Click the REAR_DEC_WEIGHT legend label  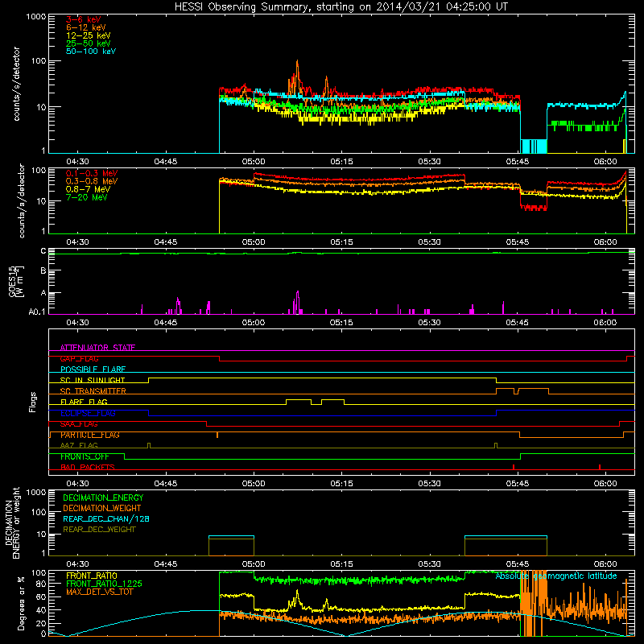coord(99,530)
